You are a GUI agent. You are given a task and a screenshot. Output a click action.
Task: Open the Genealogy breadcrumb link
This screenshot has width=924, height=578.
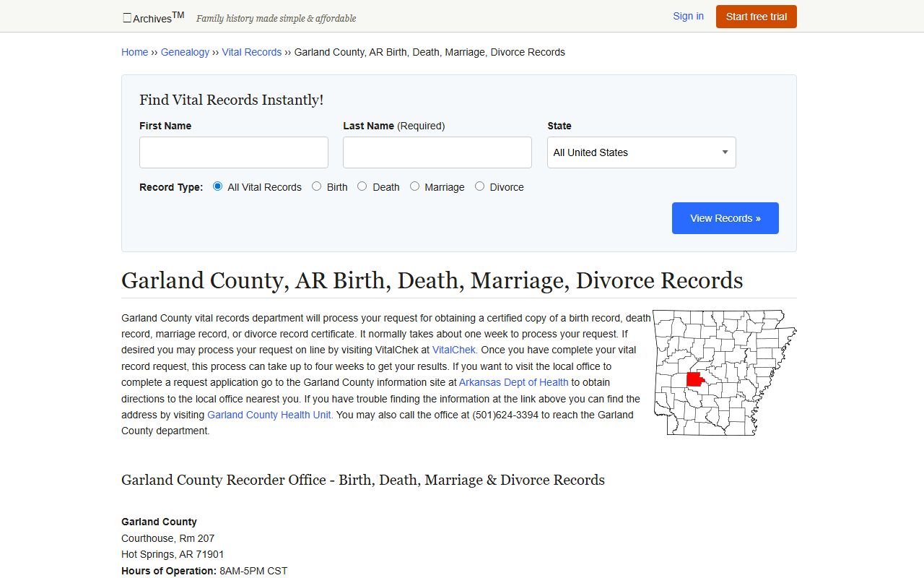(x=185, y=52)
